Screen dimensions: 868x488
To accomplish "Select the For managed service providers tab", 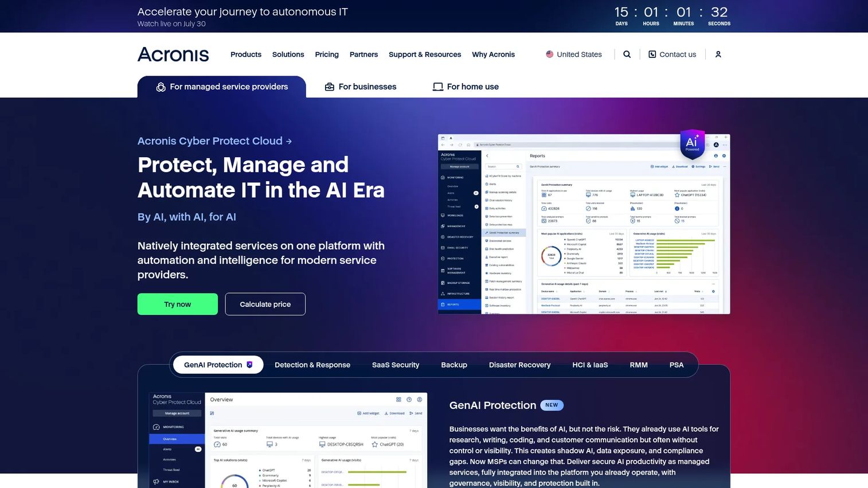I will pos(222,87).
